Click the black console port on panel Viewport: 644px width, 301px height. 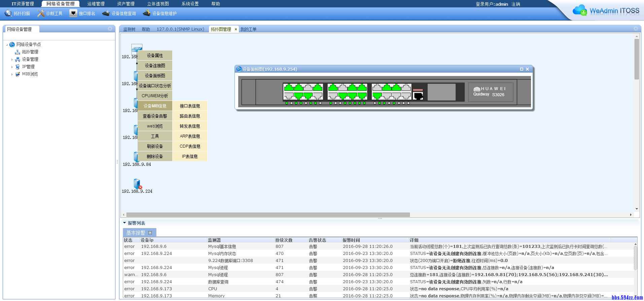[x=418, y=96]
